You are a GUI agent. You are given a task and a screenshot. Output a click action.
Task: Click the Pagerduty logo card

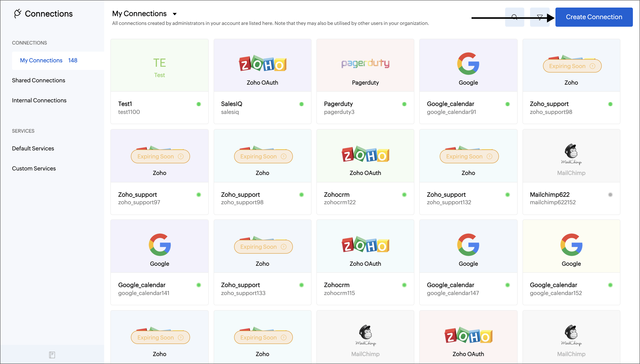[365, 63]
